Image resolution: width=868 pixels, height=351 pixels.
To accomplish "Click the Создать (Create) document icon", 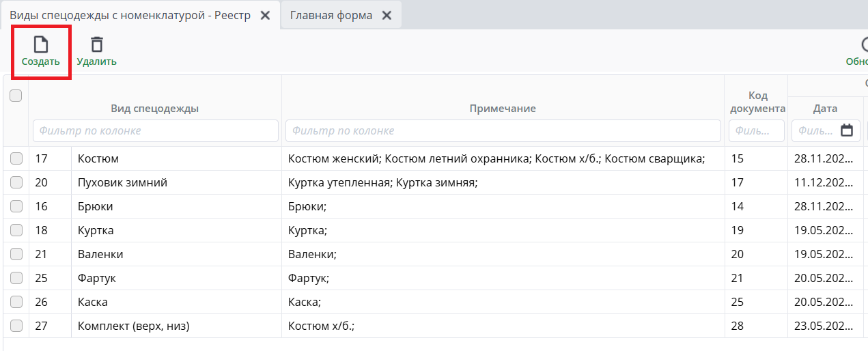I will point(41,45).
